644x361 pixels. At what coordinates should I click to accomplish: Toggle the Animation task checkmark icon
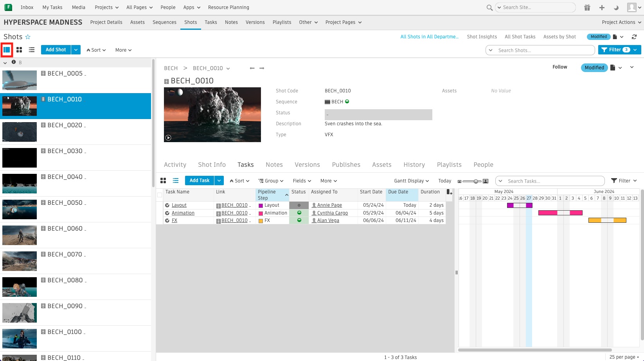coord(167,213)
